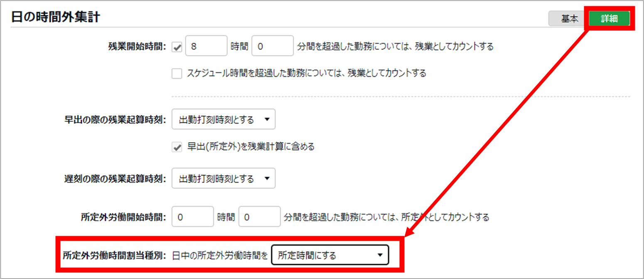
Task: Click the 残業開始時間 field label
Action: click(x=137, y=47)
